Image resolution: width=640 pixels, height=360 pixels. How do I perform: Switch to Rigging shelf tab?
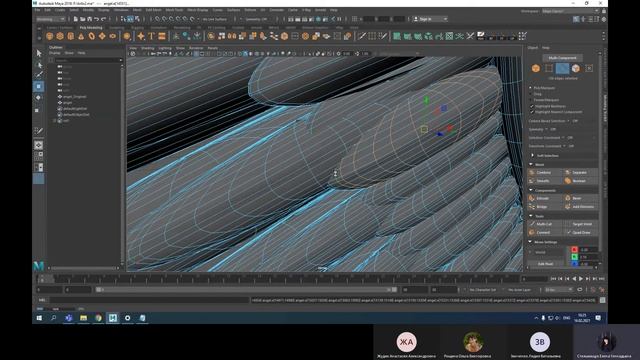137,28
